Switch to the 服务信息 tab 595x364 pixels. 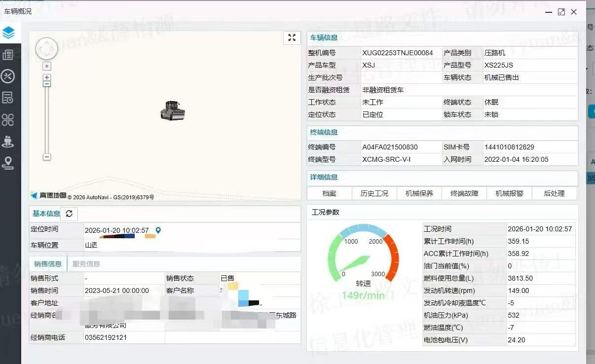click(86, 264)
